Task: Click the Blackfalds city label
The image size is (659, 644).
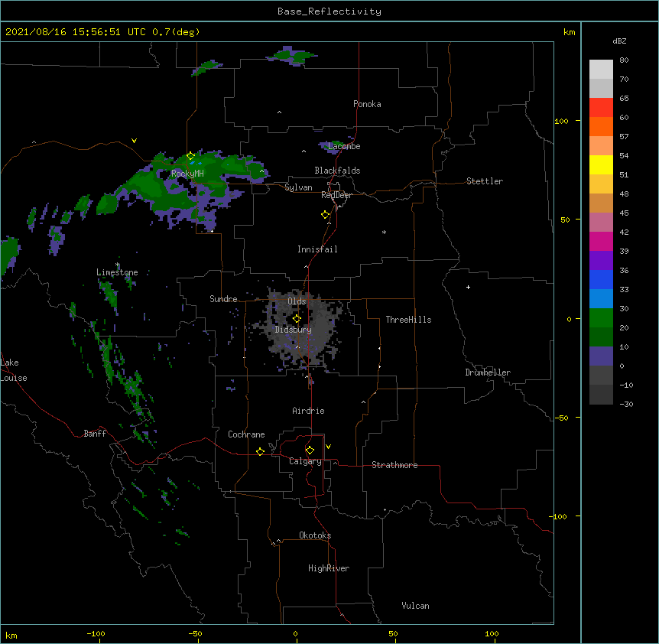Action: click(x=337, y=171)
